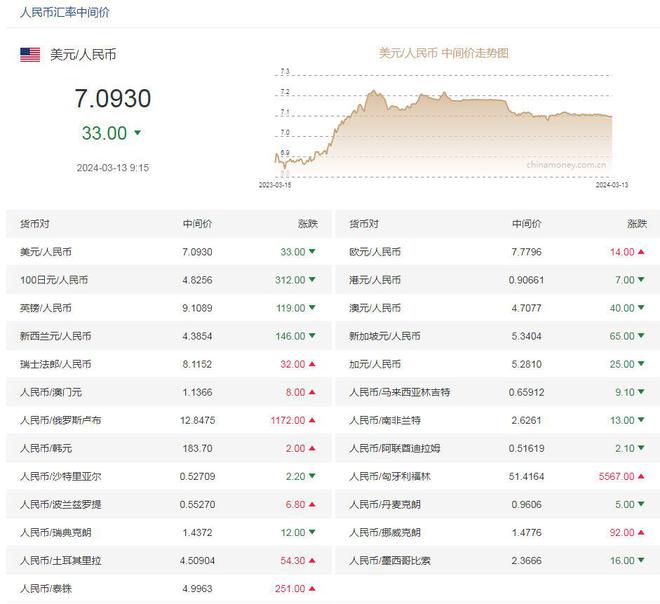Click down arrow in 人民币/阿联酋迪拉姆 row
Screen dimensions: 660x604
641,448
